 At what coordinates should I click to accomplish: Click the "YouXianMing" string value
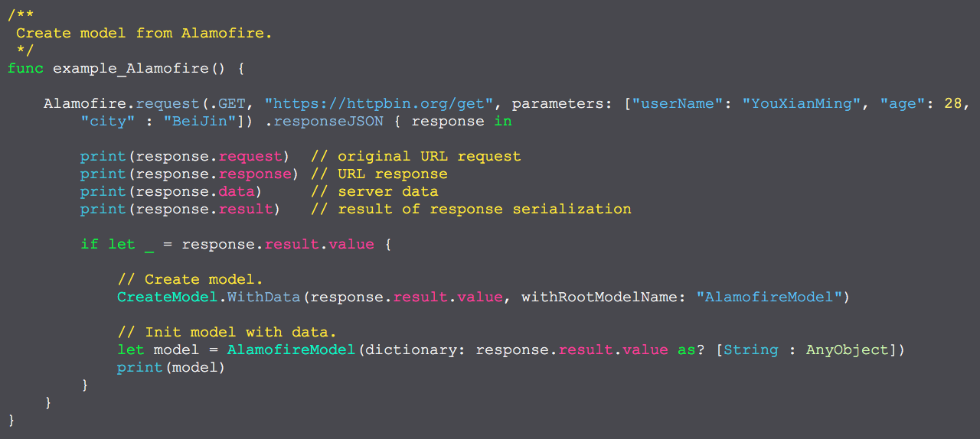(802, 103)
